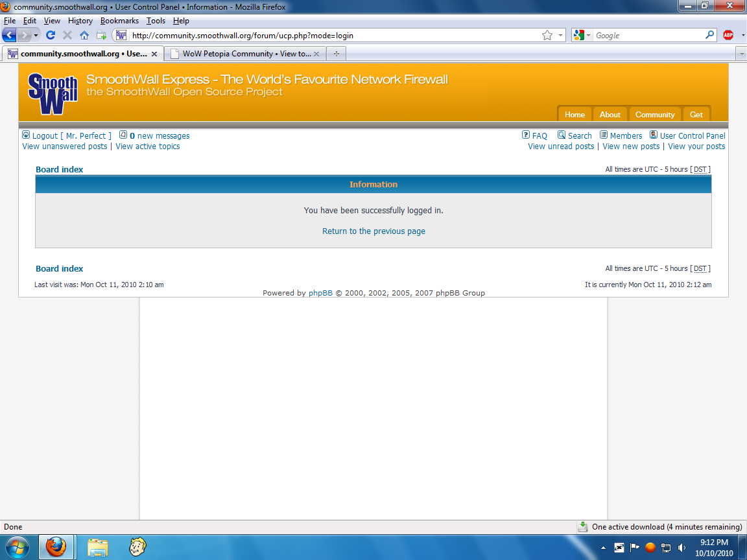Open the Members link

(x=626, y=135)
